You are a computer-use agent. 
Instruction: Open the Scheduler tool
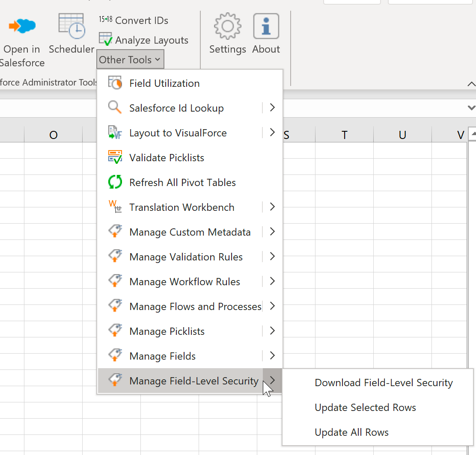[x=71, y=27]
